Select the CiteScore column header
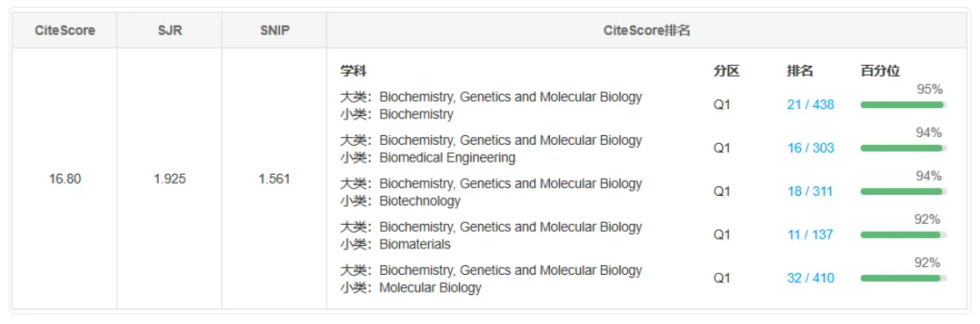The image size is (980, 324). click(x=65, y=30)
